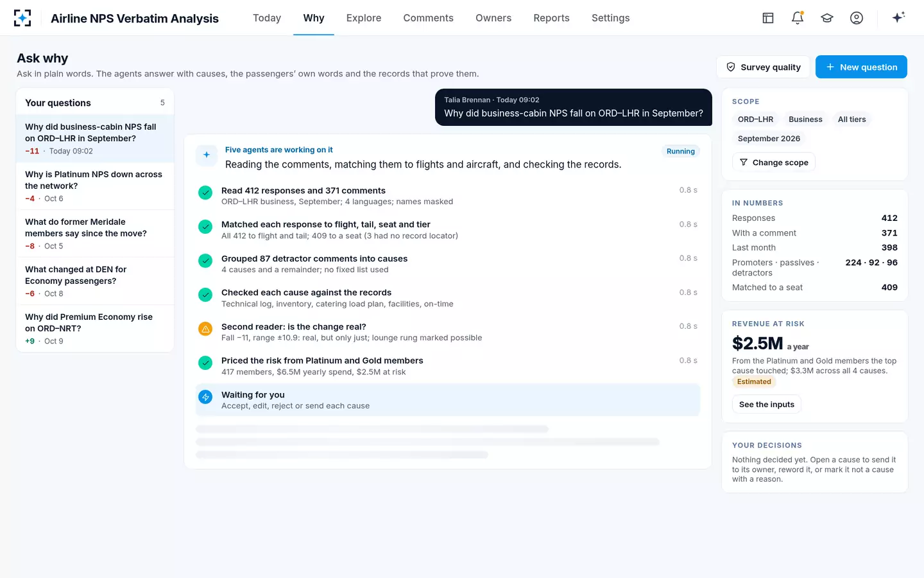Open the Settings tab
Viewport: 924px width, 578px height.
(610, 18)
